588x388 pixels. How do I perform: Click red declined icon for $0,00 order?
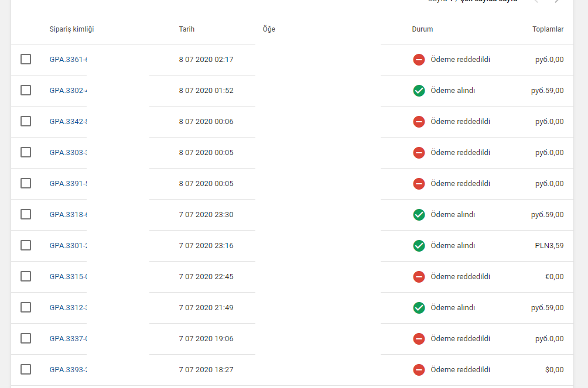pyautogui.click(x=419, y=370)
